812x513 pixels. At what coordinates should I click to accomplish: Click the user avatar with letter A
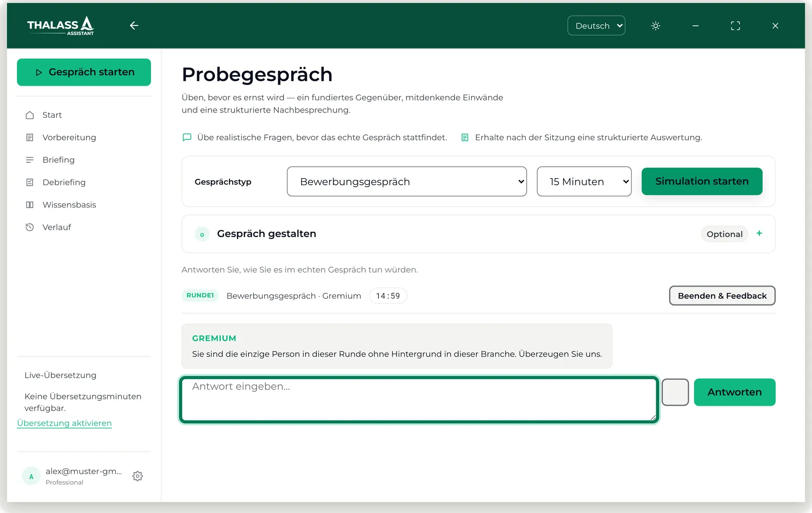click(x=31, y=476)
